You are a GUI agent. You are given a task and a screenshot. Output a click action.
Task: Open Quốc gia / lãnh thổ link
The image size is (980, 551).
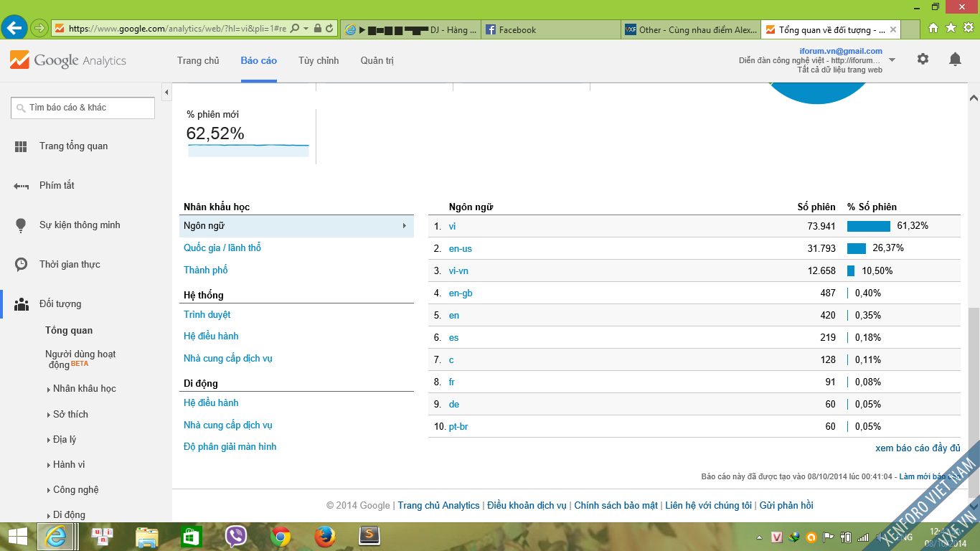222,248
